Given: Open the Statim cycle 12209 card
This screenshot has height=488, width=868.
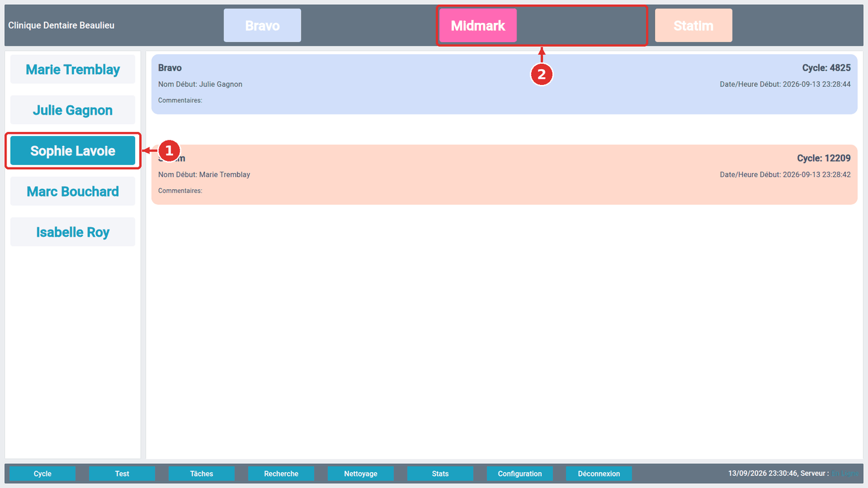Looking at the screenshot, I should click(505, 175).
